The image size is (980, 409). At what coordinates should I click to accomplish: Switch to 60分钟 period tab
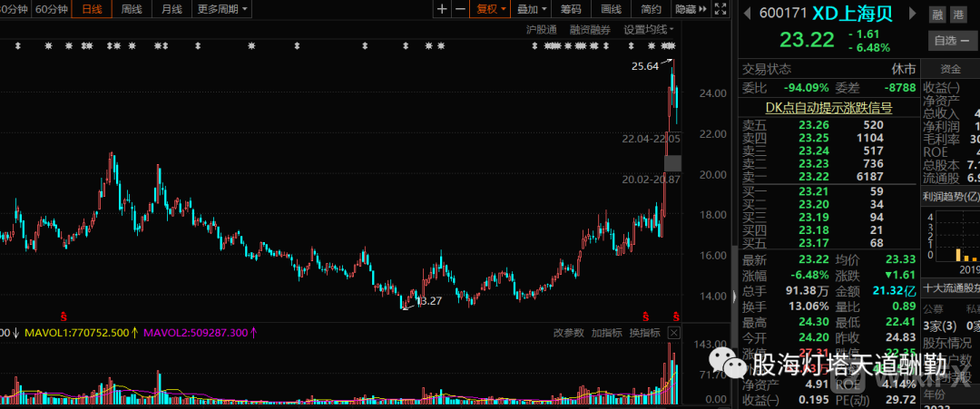(x=51, y=9)
